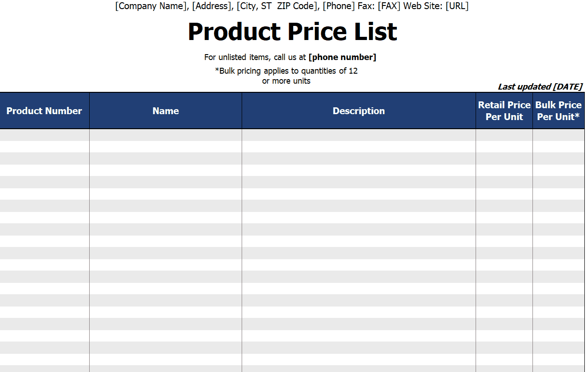Viewport: 588px width, 372px height.
Task: Click the Last updated [DATE] field
Action: (540, 86)
